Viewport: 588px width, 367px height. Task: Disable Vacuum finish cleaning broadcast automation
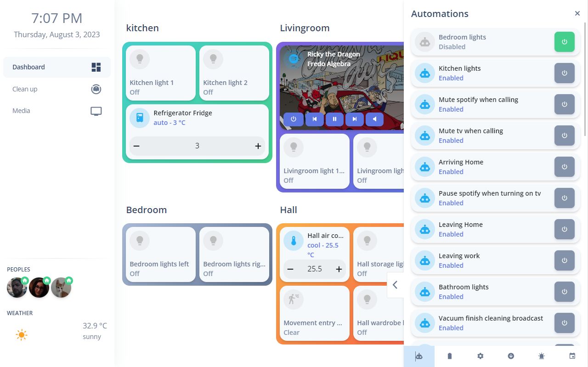click(565, 323)
